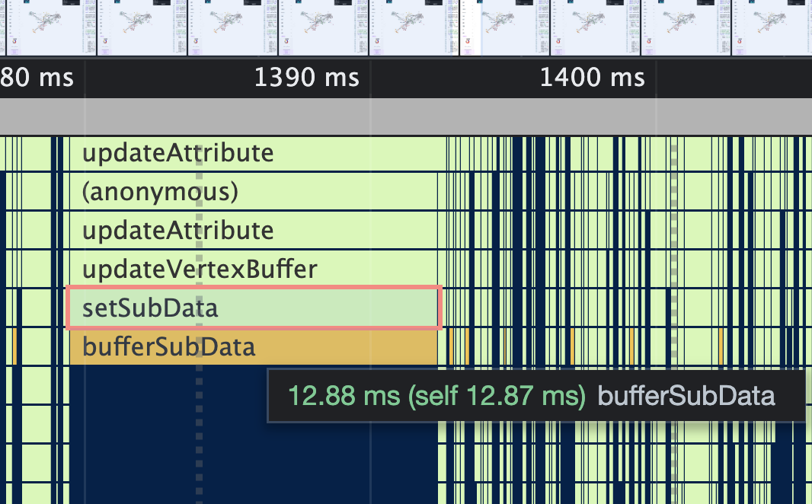Click the 1400 ms ruler label
The image size is (812, 504).
[593, 77]
